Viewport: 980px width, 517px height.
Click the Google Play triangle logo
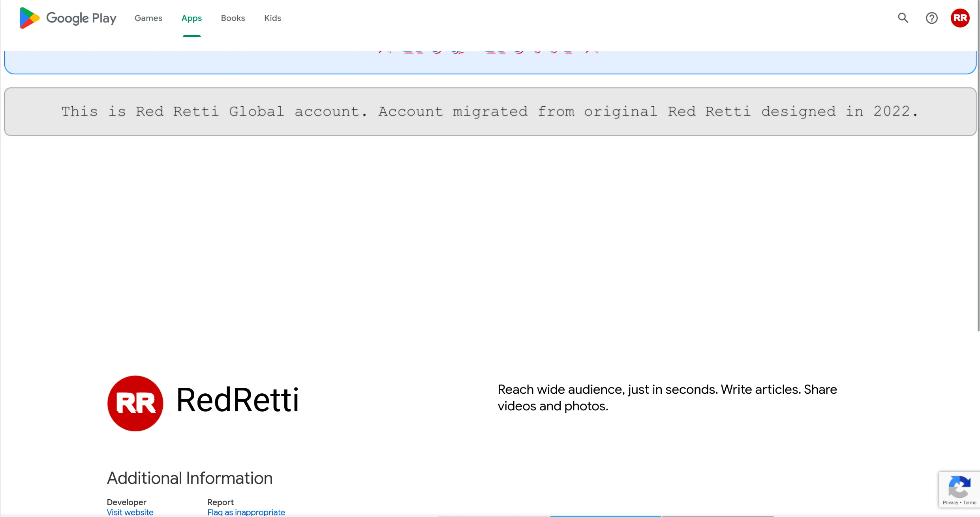click(x=29, y=18)
